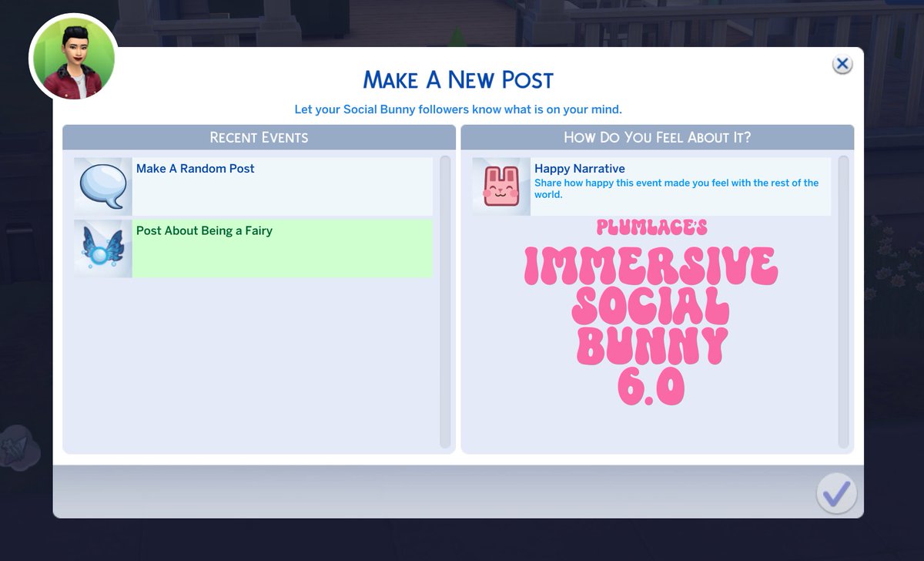
Task: Click the Happy Narrative description text
Action: coord(676,189)
